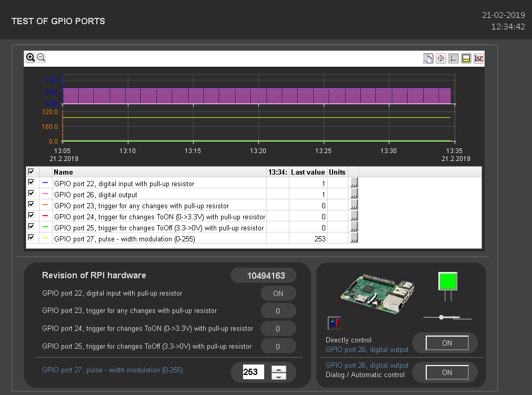Image resolution: width=532 pixels, height=395 pixels.
Task: Click the zoom in magnifier icon
Action: click(31, 58)
